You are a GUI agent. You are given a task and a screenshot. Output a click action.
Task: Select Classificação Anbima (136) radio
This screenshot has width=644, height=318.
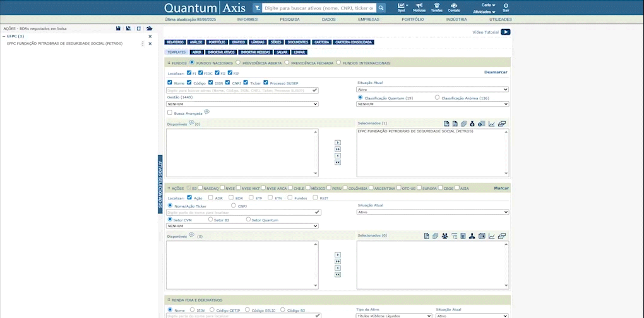coord(437,98)
